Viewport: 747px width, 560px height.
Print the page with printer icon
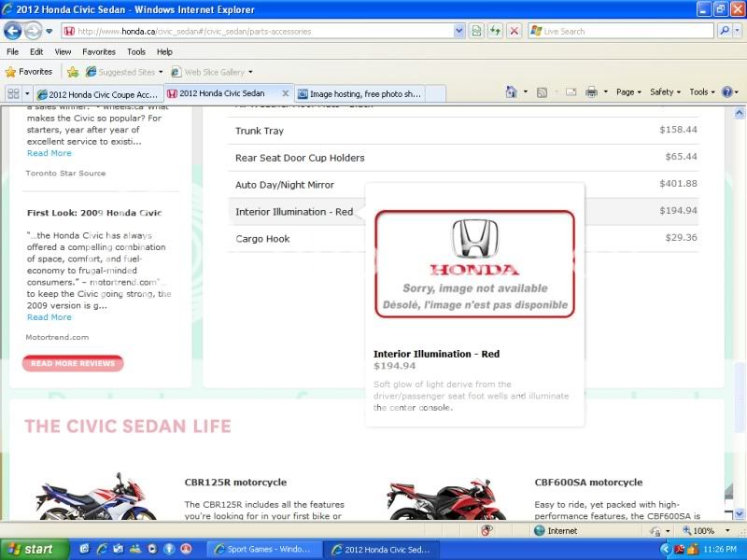tap(591, 91)
